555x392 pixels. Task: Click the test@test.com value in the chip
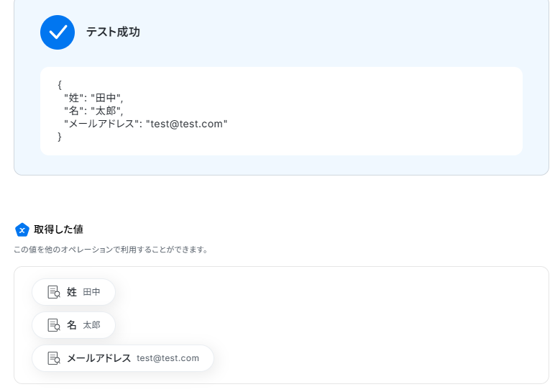coord(168,358)
